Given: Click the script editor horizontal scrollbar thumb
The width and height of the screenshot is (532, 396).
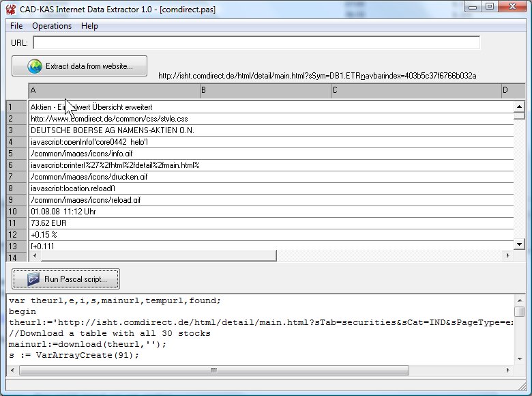Looking at the screenshot, I should coord(213,370).
